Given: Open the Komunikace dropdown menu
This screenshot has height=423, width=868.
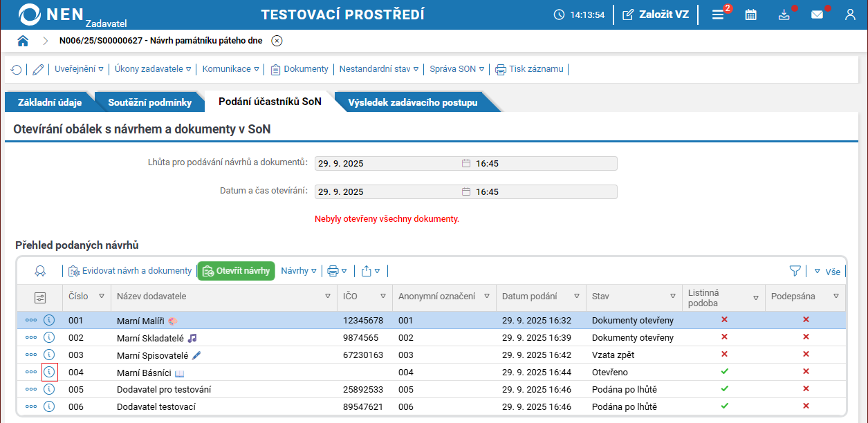Looking at the screenshot, I should pos(228,69).
